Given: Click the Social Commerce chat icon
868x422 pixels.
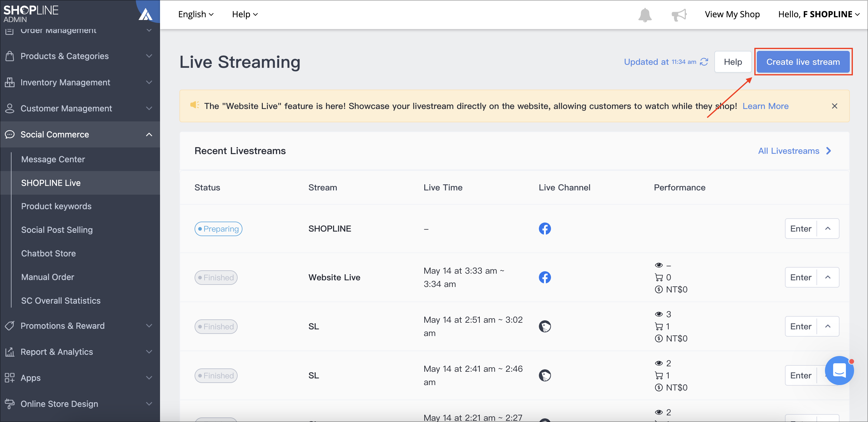Looking at the screenshot, I should pyautogui.click(x=10, y=134).
